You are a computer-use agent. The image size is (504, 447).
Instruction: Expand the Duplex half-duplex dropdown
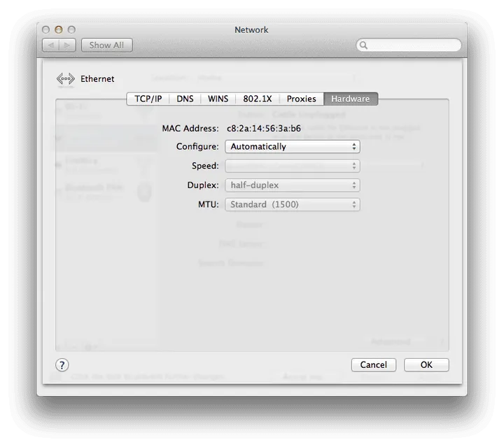(x=292, y=185)
